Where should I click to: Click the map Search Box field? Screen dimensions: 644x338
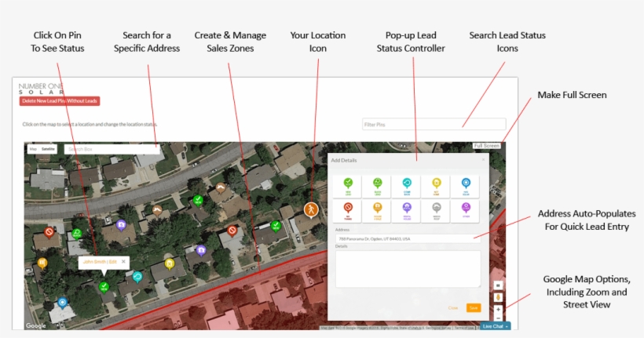tap(110, 148)
